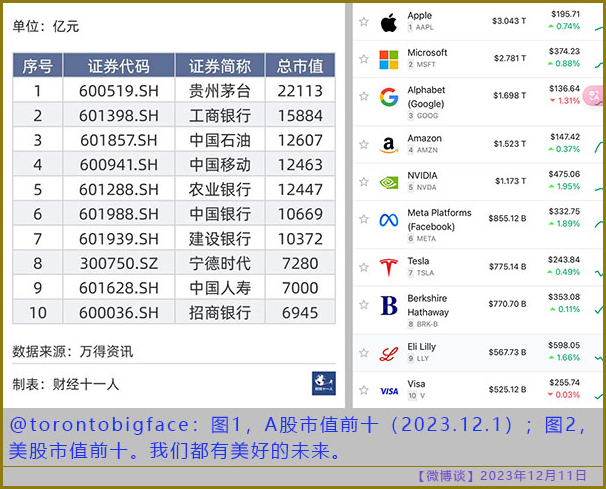The height and width of the screenshot is (489, 606).
Task: Toggle the star beside Tesla
Action: [364, 267]
